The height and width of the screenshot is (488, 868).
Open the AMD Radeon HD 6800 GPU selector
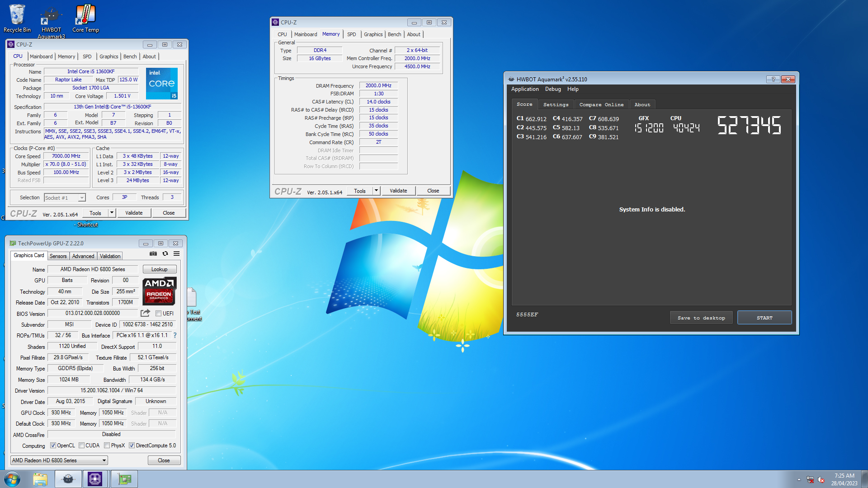(59, 460)
